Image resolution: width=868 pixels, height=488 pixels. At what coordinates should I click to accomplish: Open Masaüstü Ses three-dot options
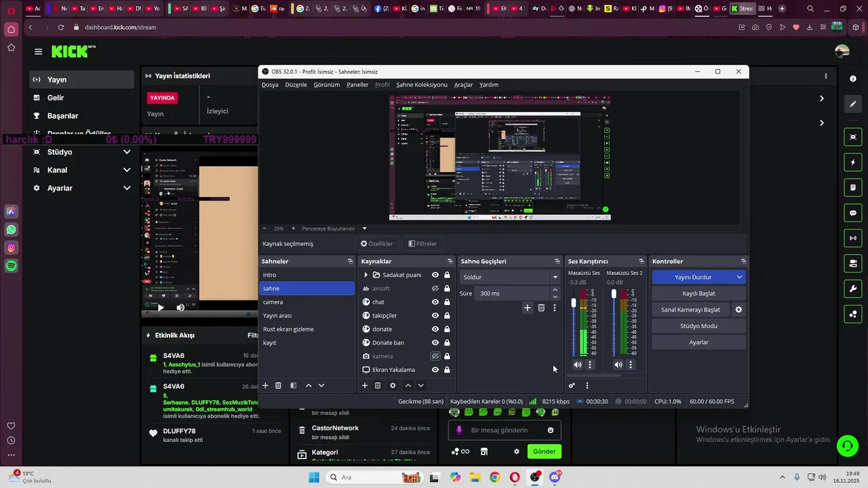tap(590, 365)
